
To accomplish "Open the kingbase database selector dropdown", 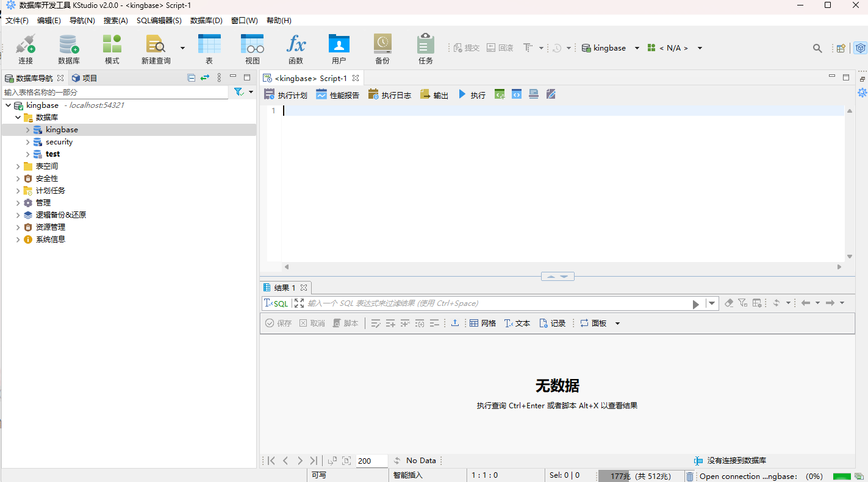I will click(637, 48).
